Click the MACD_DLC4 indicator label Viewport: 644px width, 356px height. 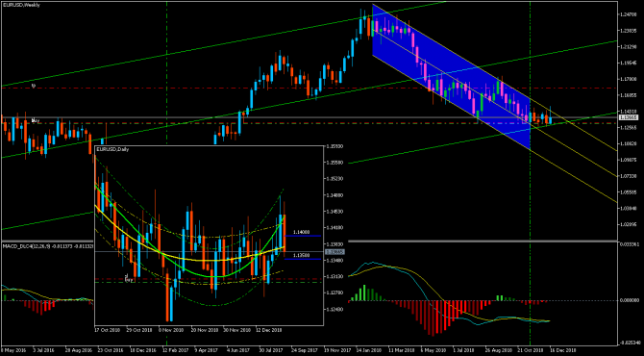coord(47,245)
